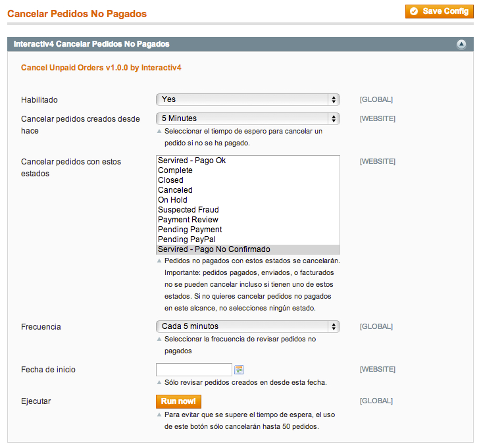This screenshot has height=448, width=479.
Task: Open the Habilitado Yes dropdown
Action: coord(248,99)
